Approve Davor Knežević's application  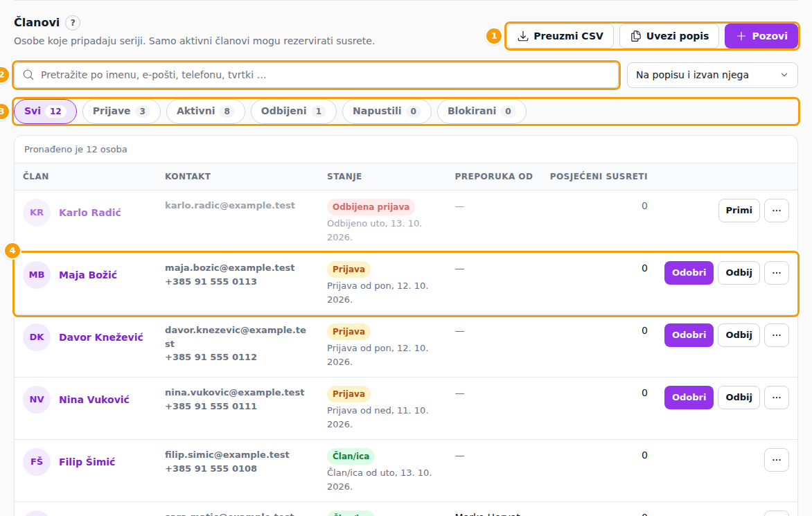point(689,335)
